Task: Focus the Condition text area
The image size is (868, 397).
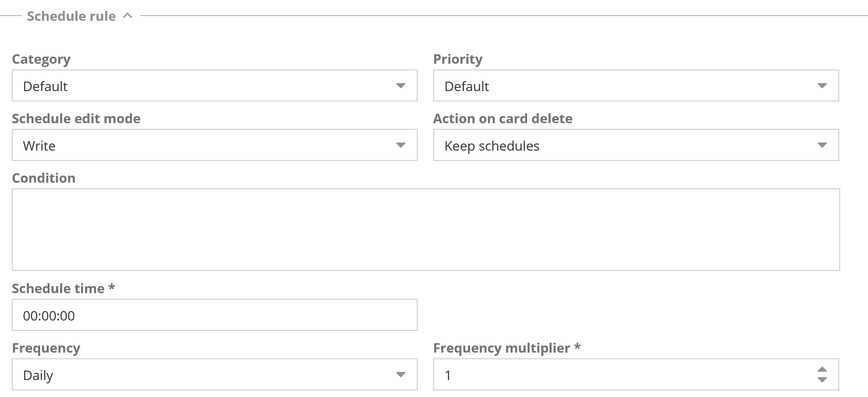Action: click(x=425, y=229)
